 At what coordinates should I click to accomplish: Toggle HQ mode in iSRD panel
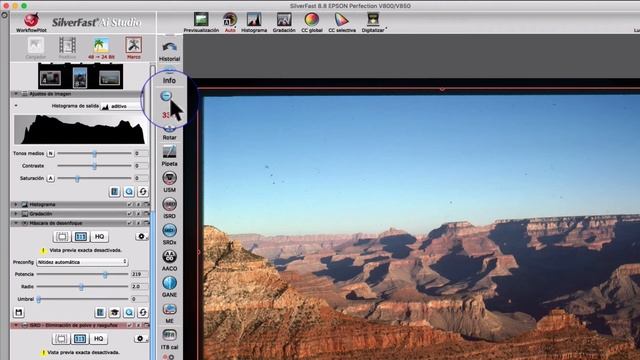(x=98, y=339)
